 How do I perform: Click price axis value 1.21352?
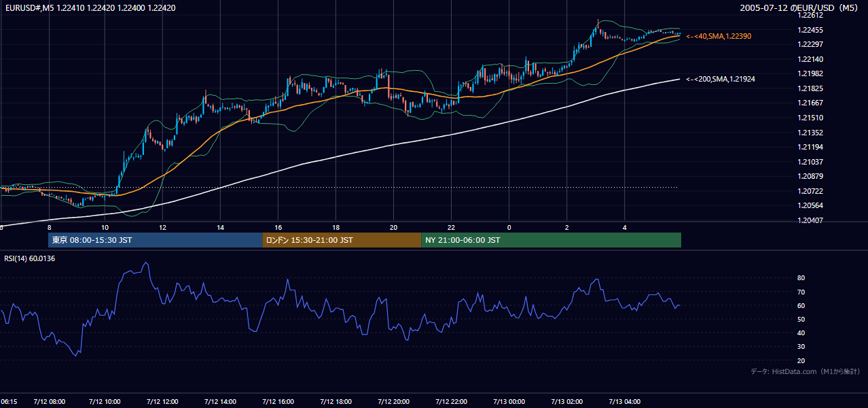[810, 133]
